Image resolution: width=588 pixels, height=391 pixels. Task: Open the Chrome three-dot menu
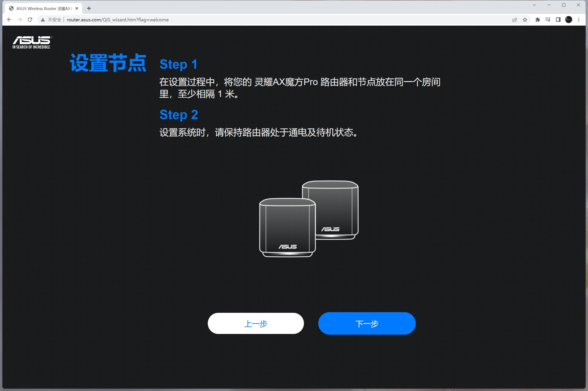click(579, 19)
